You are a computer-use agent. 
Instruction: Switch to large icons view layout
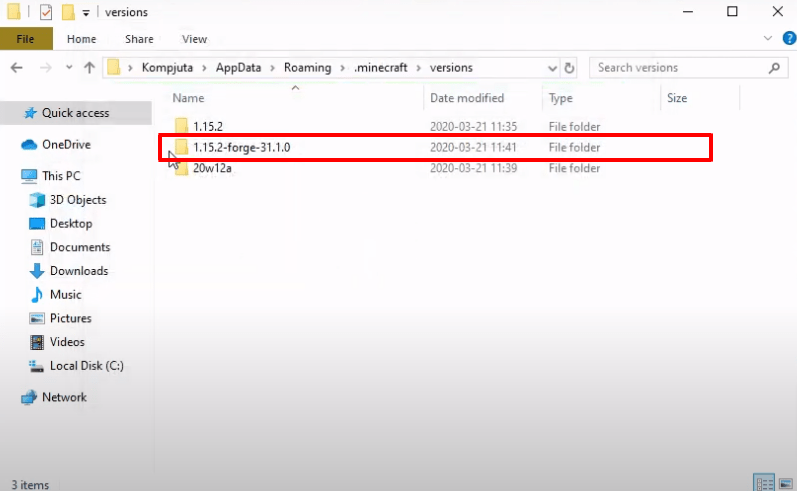tap(786, 482)
